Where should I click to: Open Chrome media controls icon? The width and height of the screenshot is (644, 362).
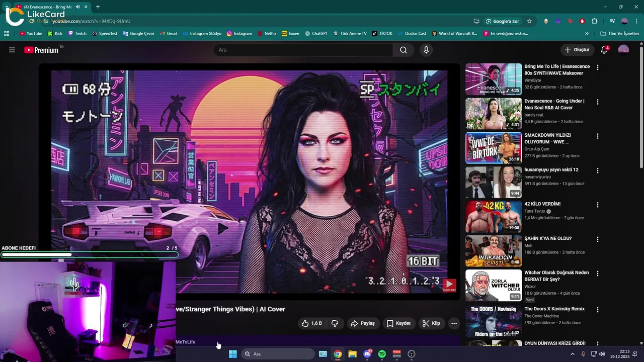point(612,21)
